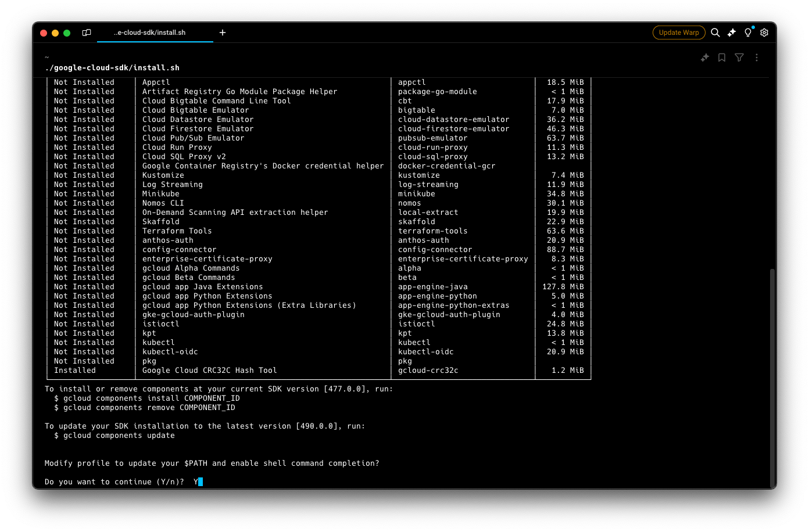Bookmark the install.sh command block
The width and height of the screenshot is (809, 532).
[722, 57]
